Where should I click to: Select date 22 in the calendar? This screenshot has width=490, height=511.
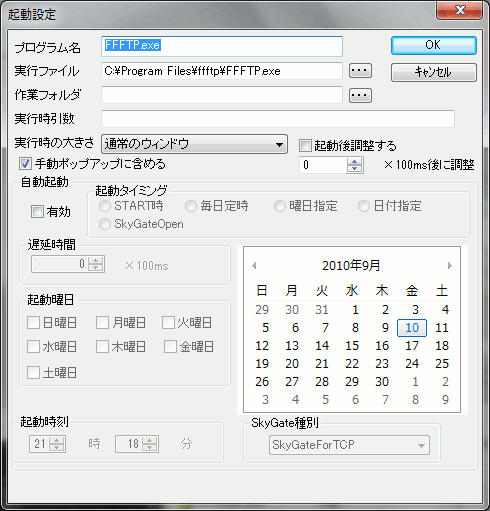352,364
